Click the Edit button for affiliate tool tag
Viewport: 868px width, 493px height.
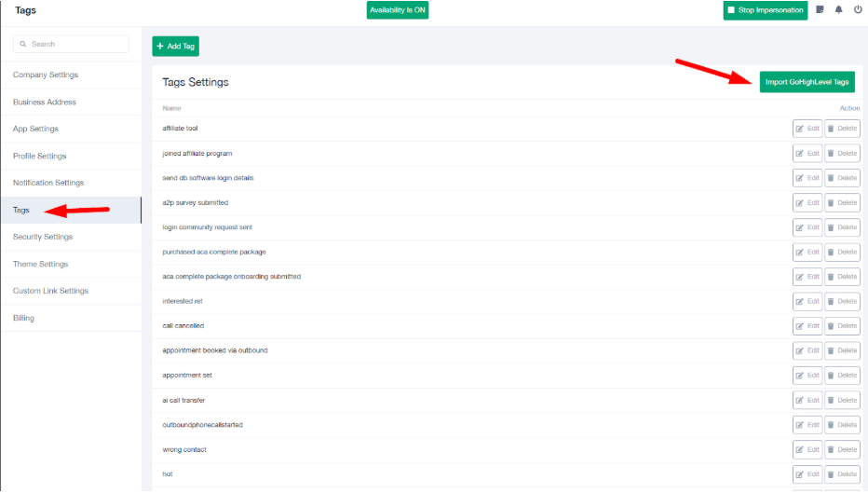pos(807,129)
